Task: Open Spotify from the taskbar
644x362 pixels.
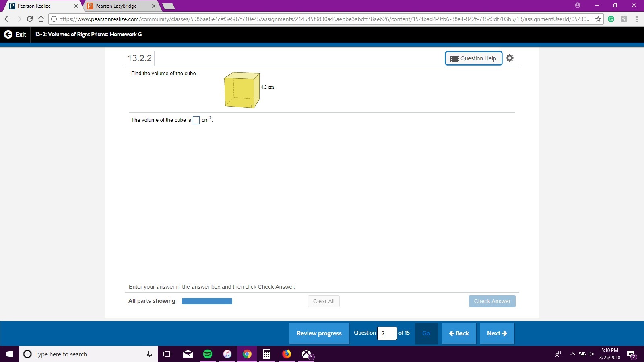Action: [x=208, y=354]
